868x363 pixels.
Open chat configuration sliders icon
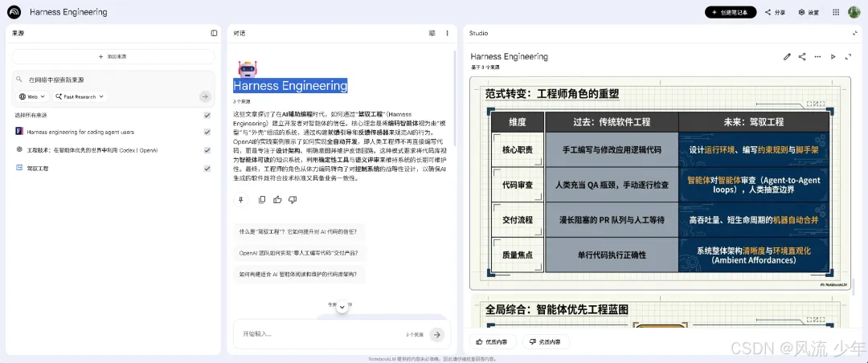pos(432,33)
